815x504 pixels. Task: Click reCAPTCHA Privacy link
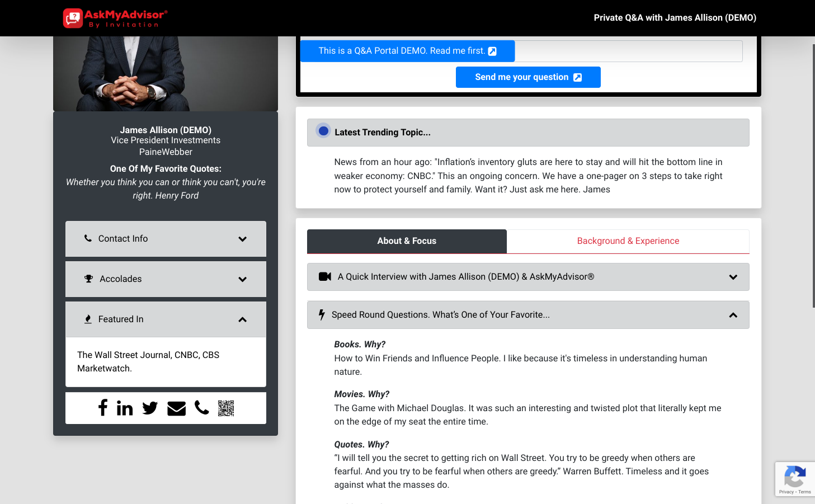tap(786, 492)
